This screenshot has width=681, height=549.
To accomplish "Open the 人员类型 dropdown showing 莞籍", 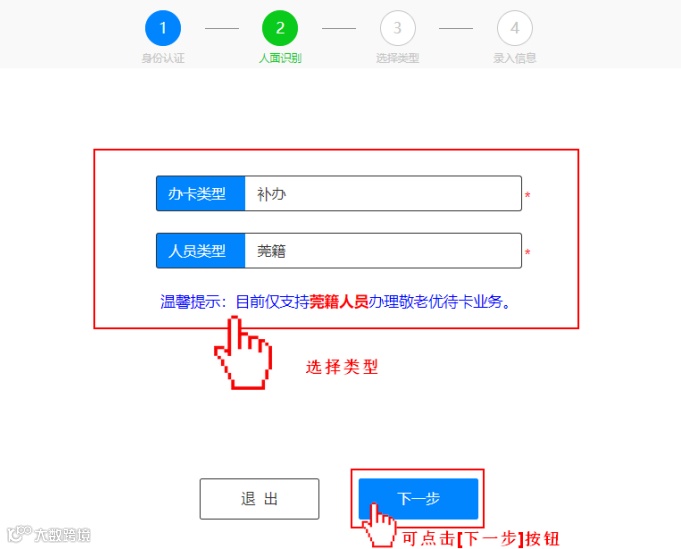I will coord(383,251).
